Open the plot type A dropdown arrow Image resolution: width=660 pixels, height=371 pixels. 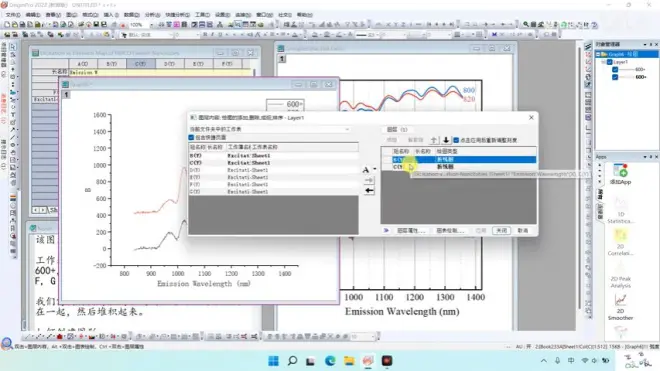coord(375,169)
